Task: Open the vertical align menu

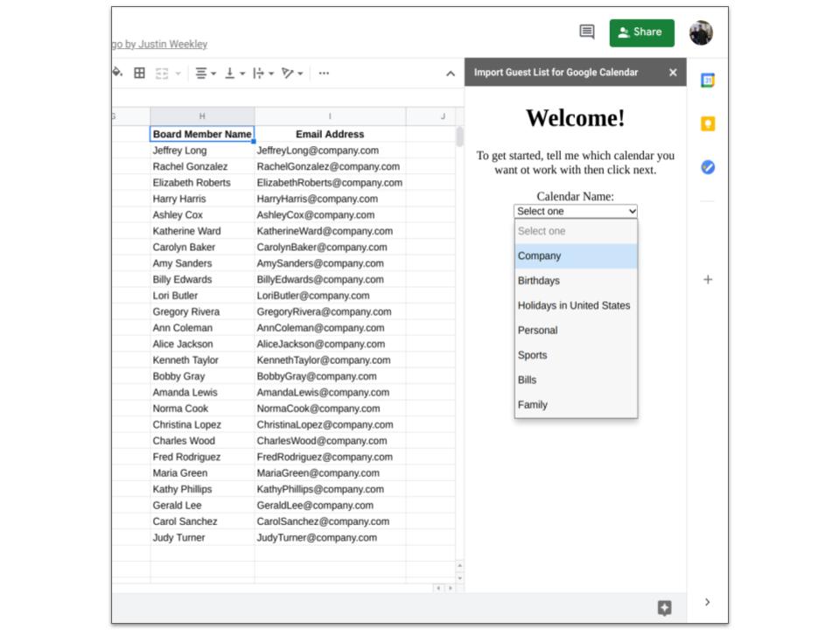Action: click(234, 73)
